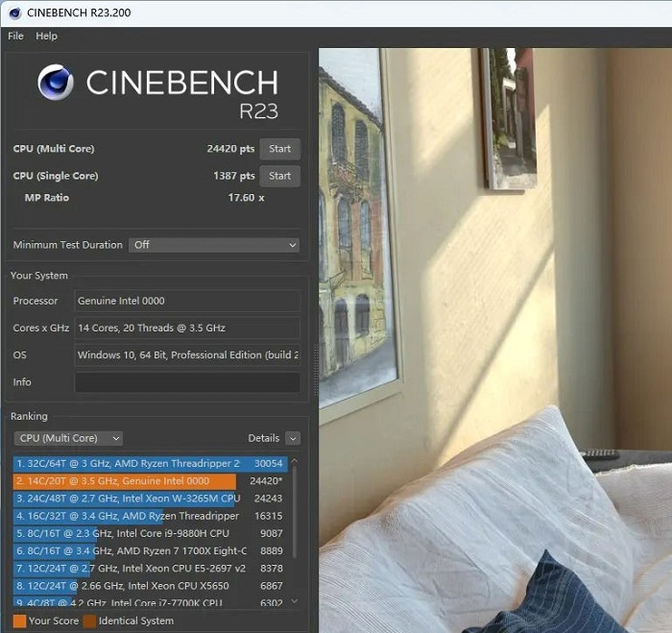Image resolution: width=672 pixels, height=633 pixels.
Task: Click the Cinebench R23 sphere logo
Action: pos(56,83)
